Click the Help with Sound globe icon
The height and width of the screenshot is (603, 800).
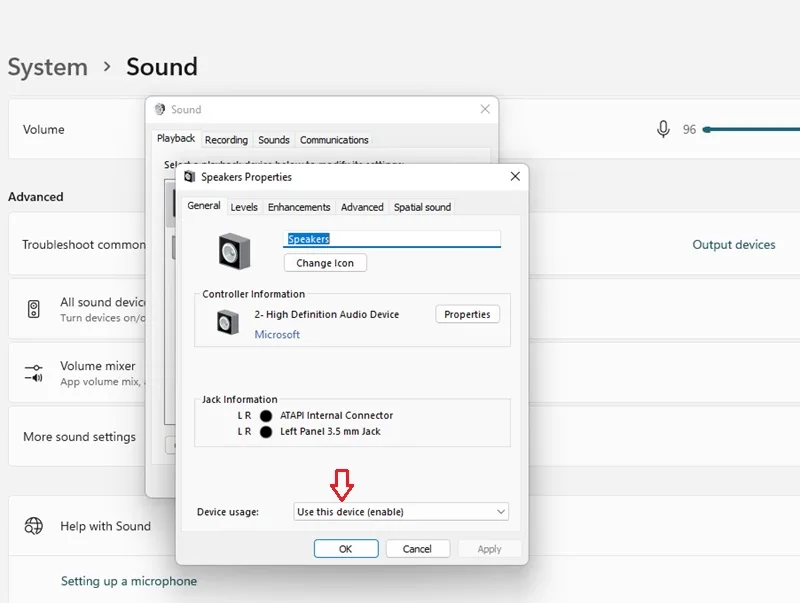pyautogui.click(x=34, y=526)
